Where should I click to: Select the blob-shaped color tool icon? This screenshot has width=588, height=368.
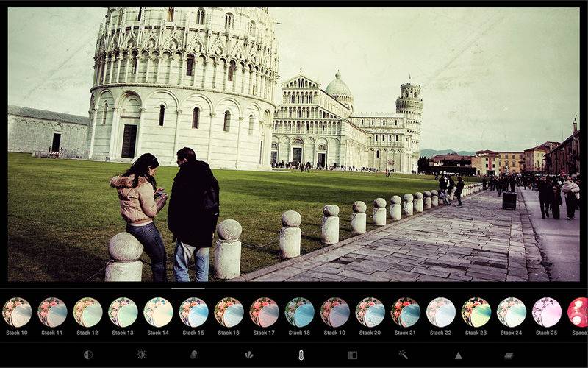click(194, 355)
